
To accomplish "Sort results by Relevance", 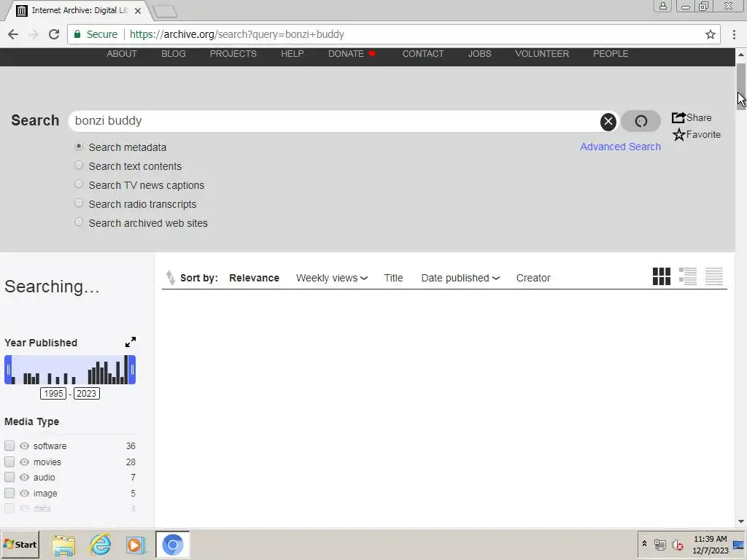I will [x=254, y=278].
